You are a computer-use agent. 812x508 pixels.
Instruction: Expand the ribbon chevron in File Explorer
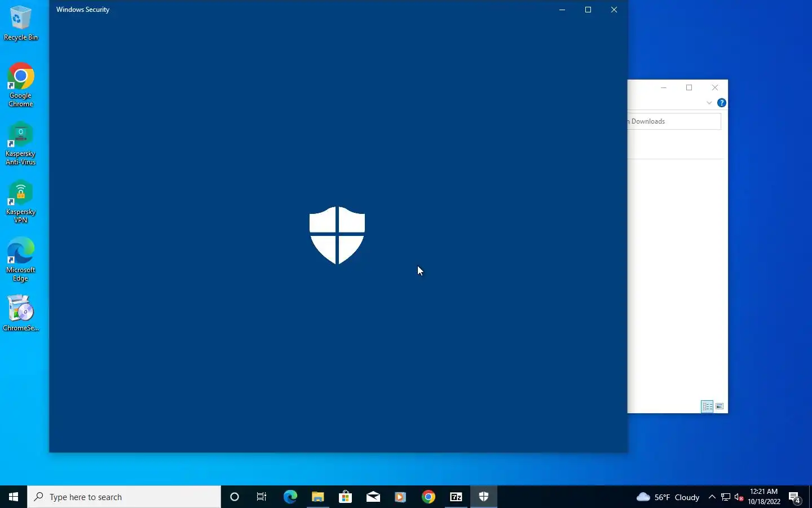point(709,103)
